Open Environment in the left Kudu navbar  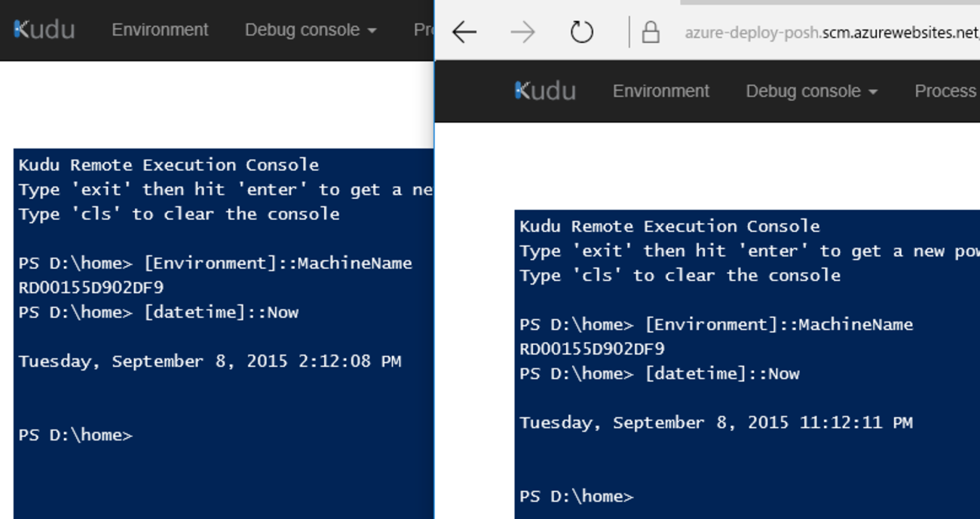point(160,29)
